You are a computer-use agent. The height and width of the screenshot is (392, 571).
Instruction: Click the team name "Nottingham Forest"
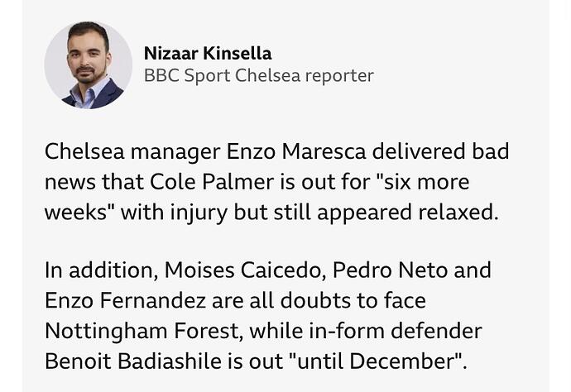[x=133, y=330]
